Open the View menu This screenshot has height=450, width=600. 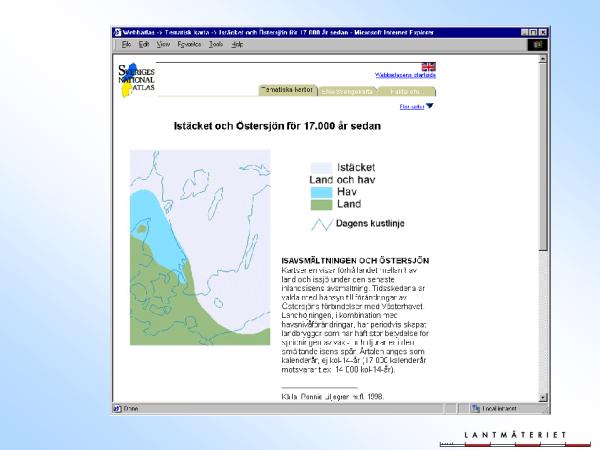point(163,45)
